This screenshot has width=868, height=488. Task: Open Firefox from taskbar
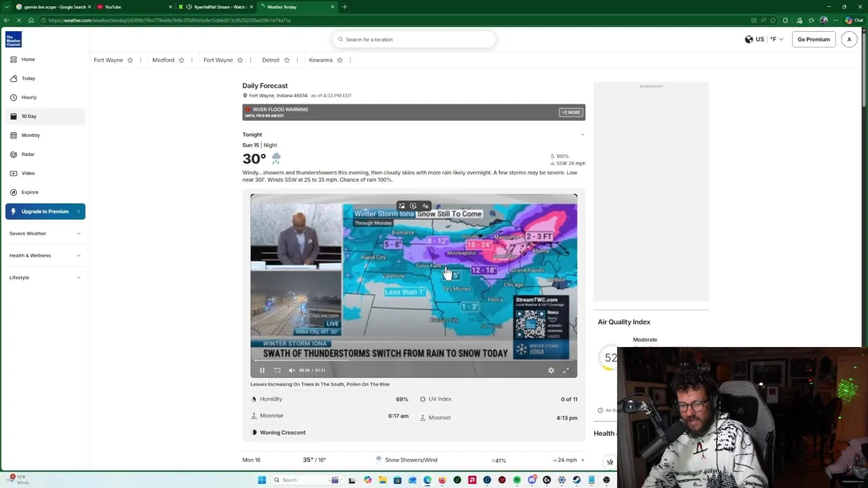442,480
